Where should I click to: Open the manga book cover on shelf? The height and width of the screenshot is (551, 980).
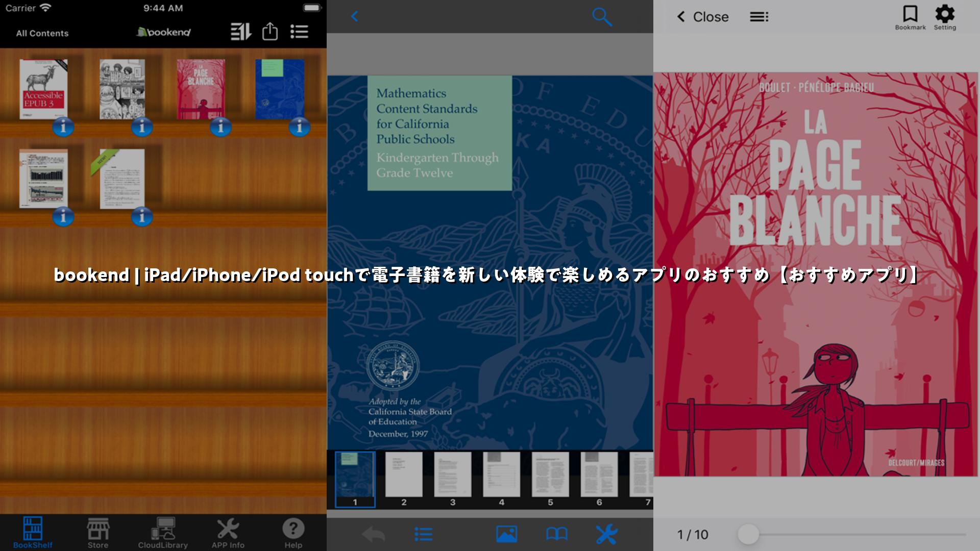(122, 89)
